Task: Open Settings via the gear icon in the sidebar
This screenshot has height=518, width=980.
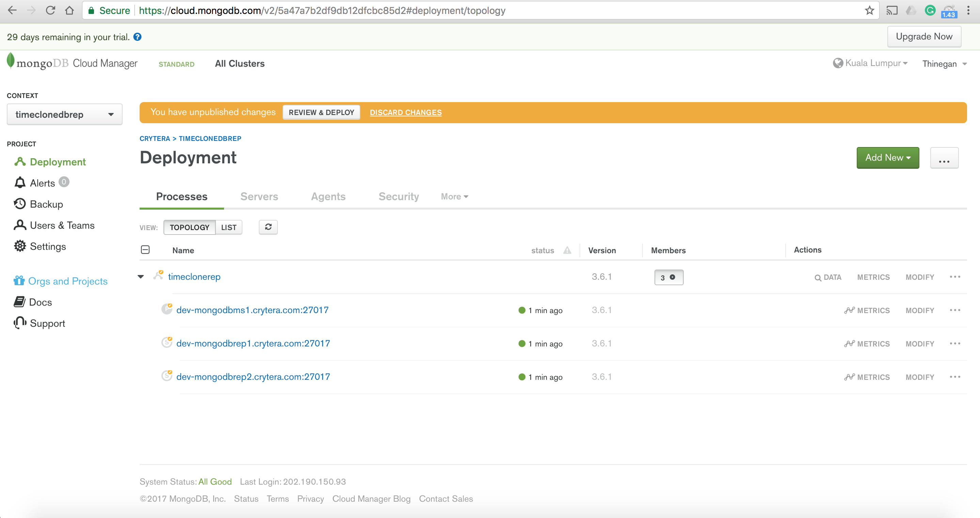Action: 20,246
